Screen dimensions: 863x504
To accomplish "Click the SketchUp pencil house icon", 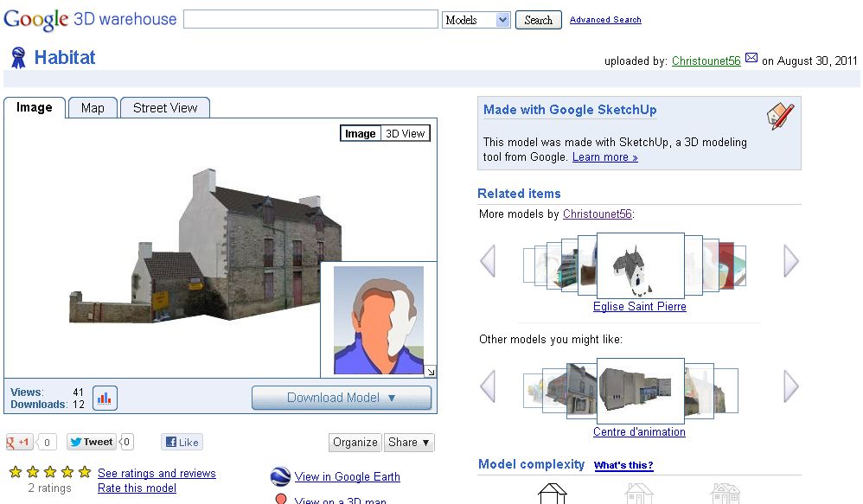I will click(x=781, y=116).
